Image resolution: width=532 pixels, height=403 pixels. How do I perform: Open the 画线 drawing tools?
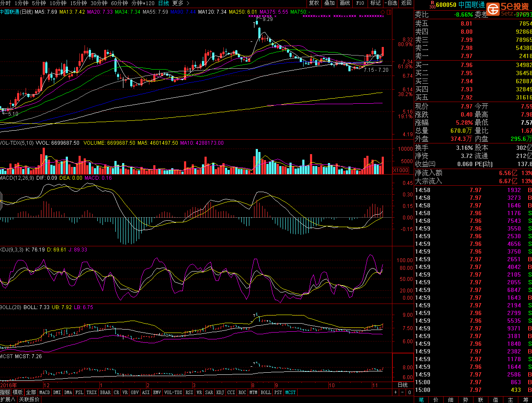click(x=345, y=3)
